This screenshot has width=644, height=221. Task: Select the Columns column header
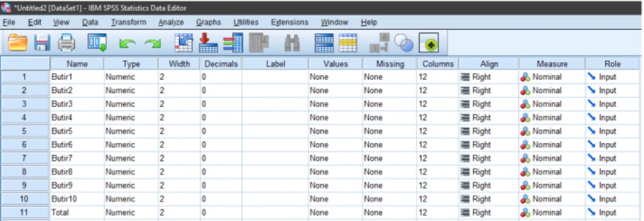438,63
